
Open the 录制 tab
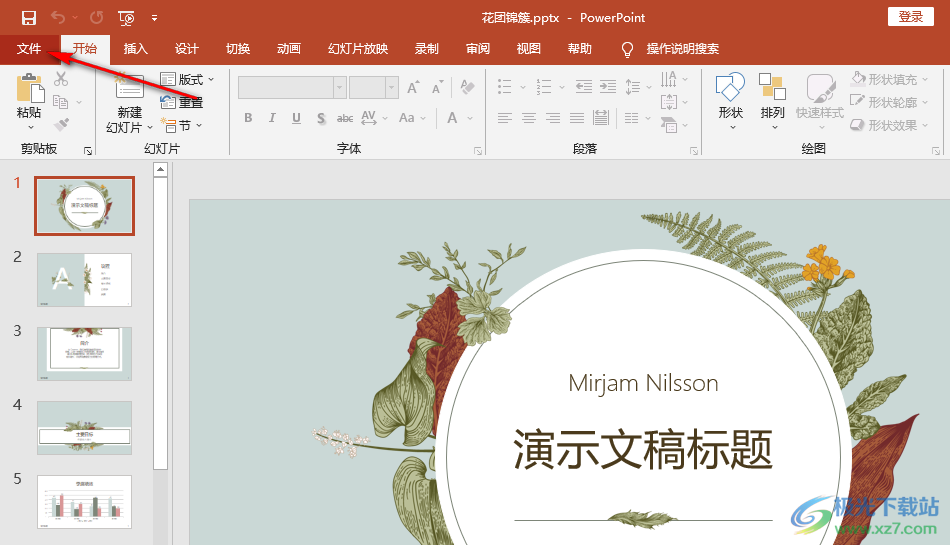tap(427, 48)
